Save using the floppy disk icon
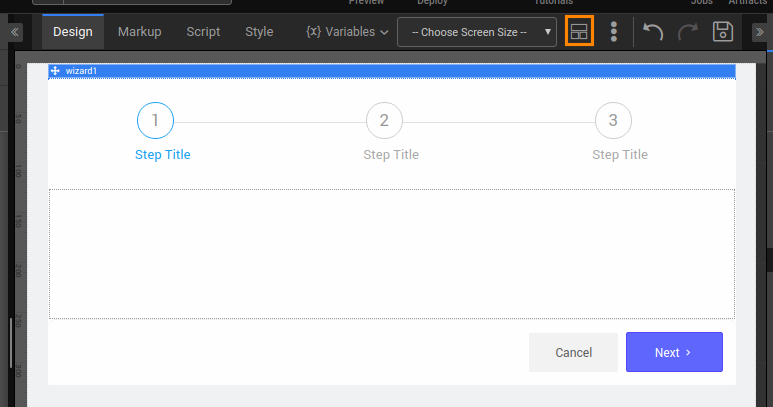 [x=723, y=32]
